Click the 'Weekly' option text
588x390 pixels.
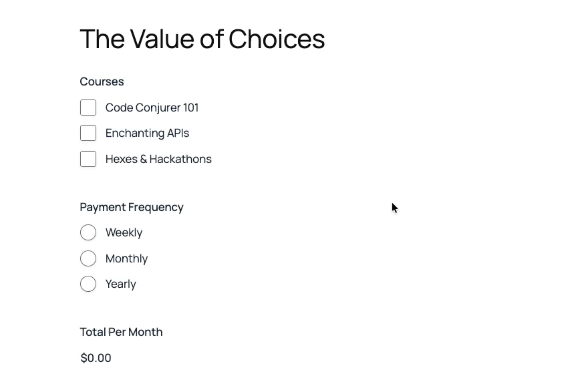click(124, 232)
